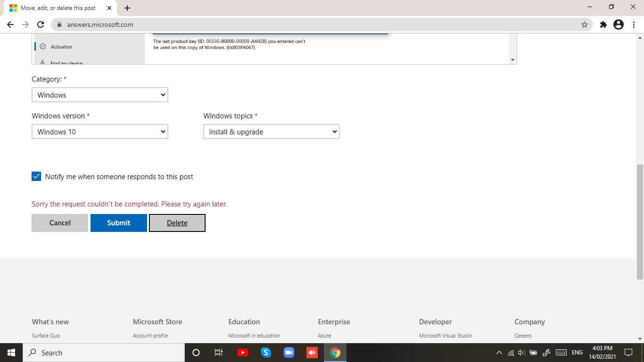Click the Cancel button

coord(60,223)
